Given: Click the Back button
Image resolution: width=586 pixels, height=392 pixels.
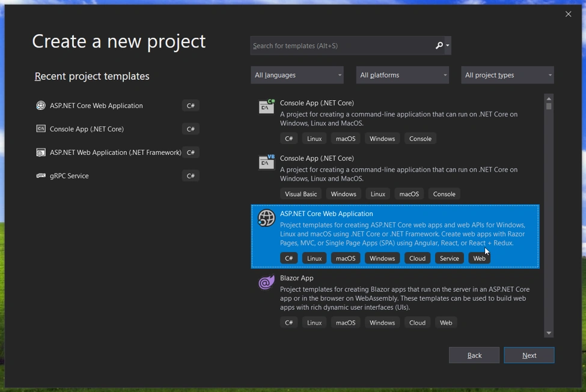Looking at the screenshot, I should pyautogui.click(x=474, y=355).
